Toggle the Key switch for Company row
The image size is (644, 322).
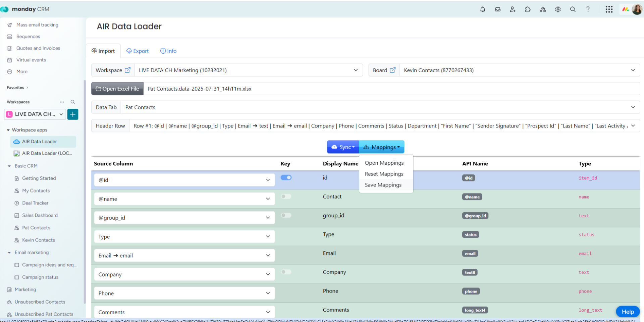coord(286,272)
